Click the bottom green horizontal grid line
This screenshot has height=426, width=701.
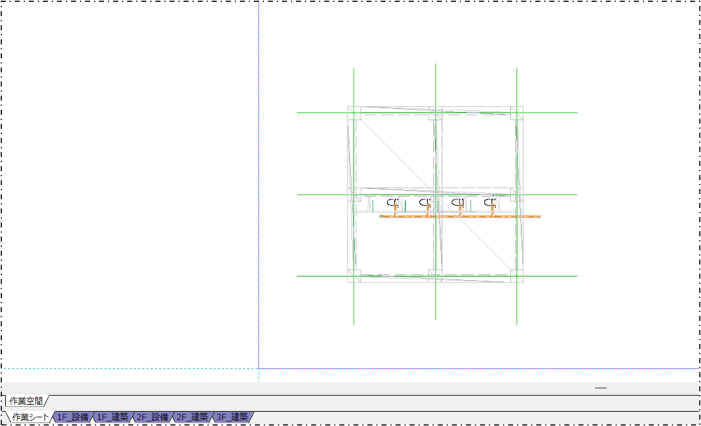320,276
